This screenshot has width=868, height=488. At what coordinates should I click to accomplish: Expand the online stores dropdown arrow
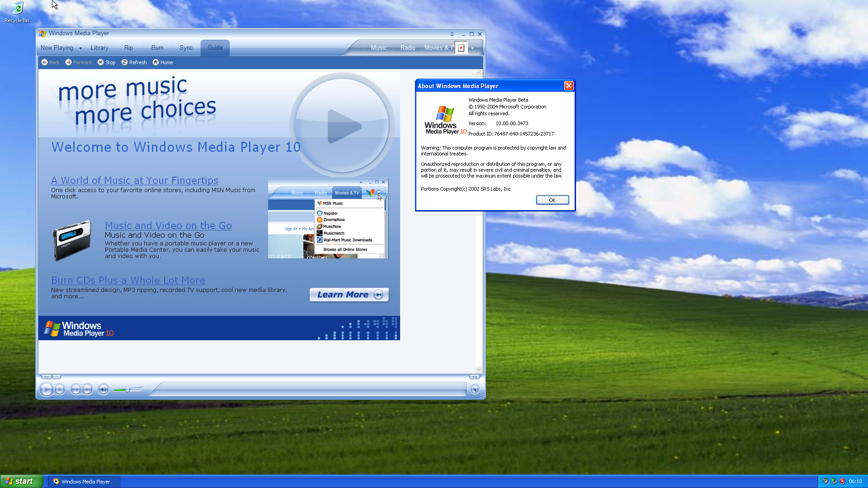point(472,48)
